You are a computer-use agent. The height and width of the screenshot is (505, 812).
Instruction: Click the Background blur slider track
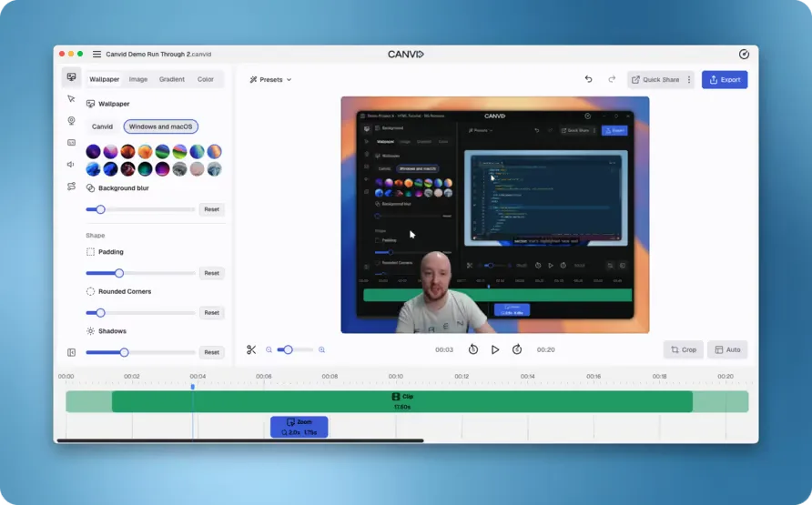click(146, 209)
